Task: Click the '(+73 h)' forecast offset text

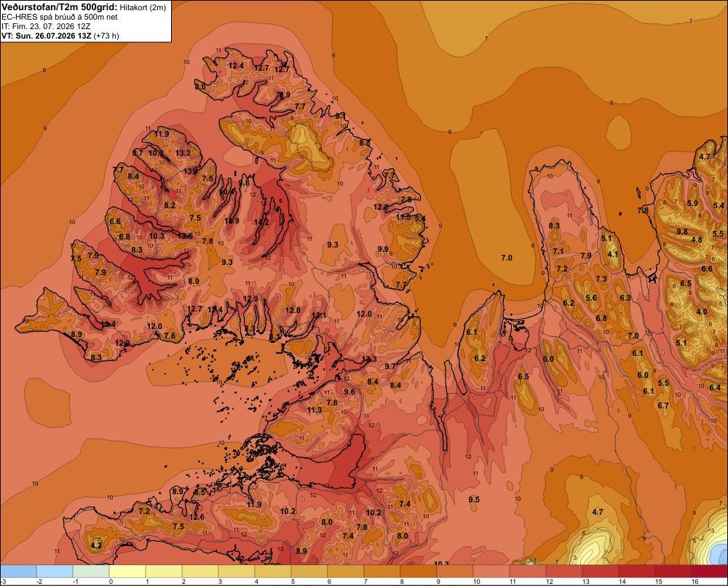Action: pyautogui.click(x=106, y=36)
